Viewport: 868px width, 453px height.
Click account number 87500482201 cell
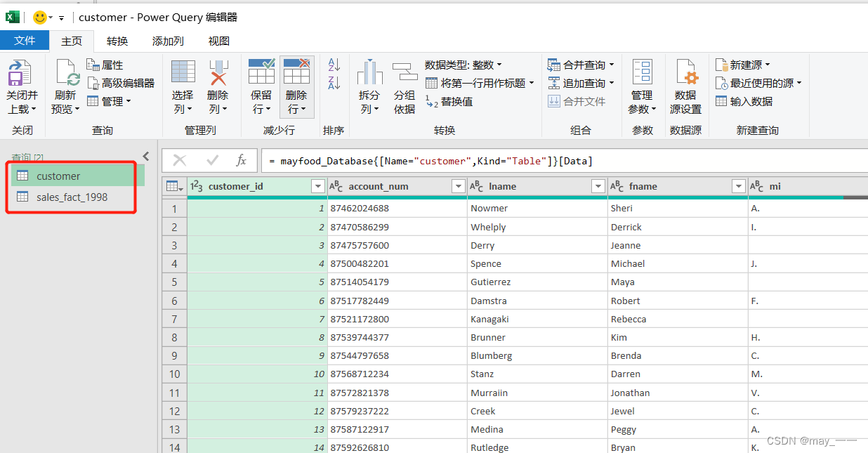tap(397, 263)
